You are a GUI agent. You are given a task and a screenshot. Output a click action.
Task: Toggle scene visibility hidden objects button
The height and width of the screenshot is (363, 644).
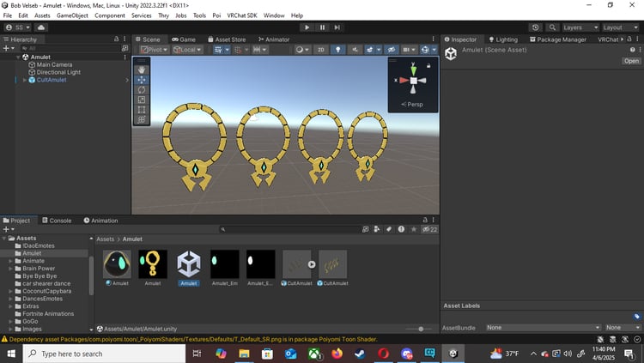(x=391, y=50)
